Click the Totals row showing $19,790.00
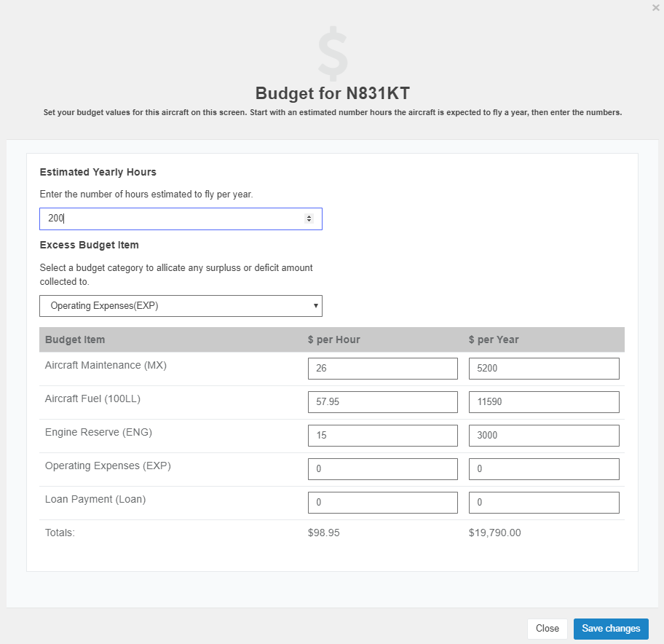The height and width of the screenshot is (644, 664). [x=494, y=533]
